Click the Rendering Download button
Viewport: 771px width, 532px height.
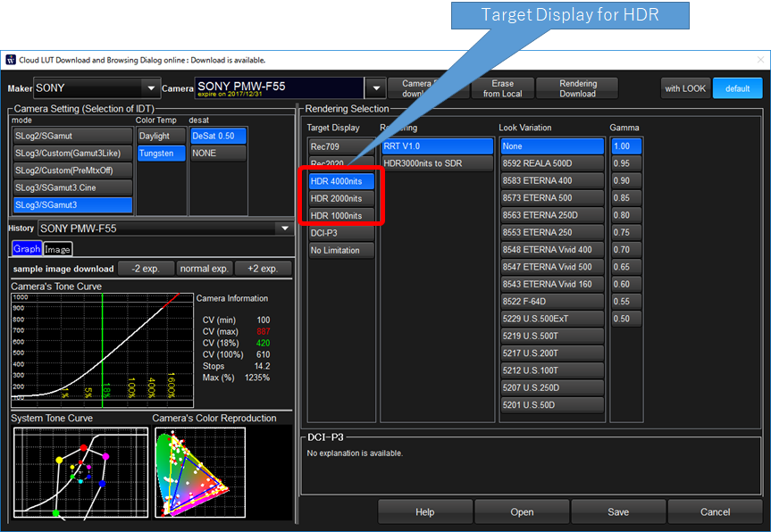577,88
